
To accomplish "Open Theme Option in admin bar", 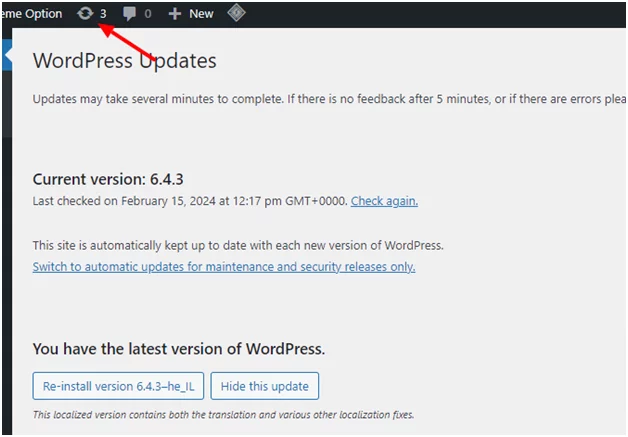I will (x=31, y=14).
